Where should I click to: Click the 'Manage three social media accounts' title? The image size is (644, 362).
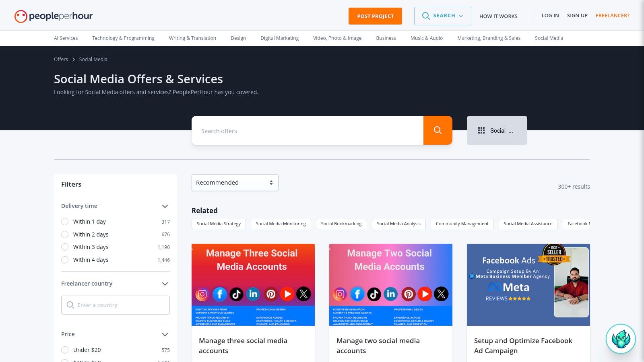[243, 346]
